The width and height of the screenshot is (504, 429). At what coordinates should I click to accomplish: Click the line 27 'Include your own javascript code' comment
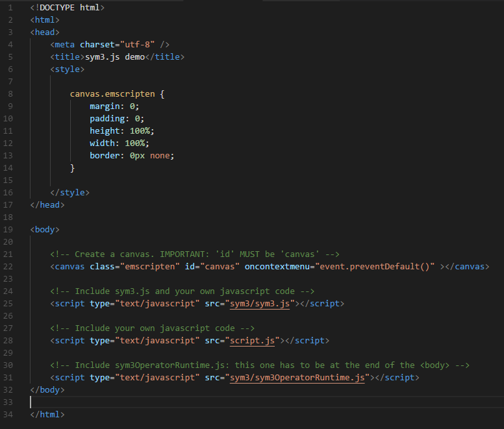[153, 328]
